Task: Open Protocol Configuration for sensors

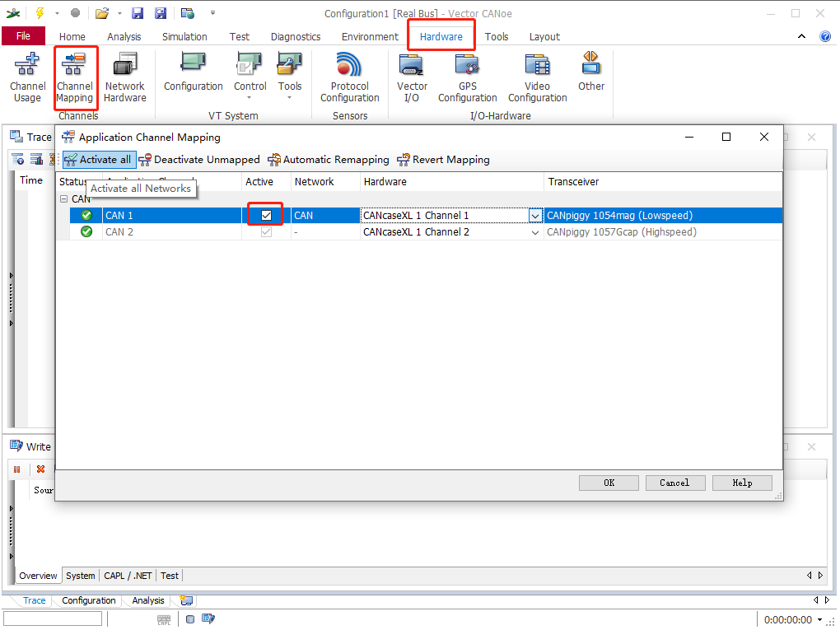Action: coord(349,77)
